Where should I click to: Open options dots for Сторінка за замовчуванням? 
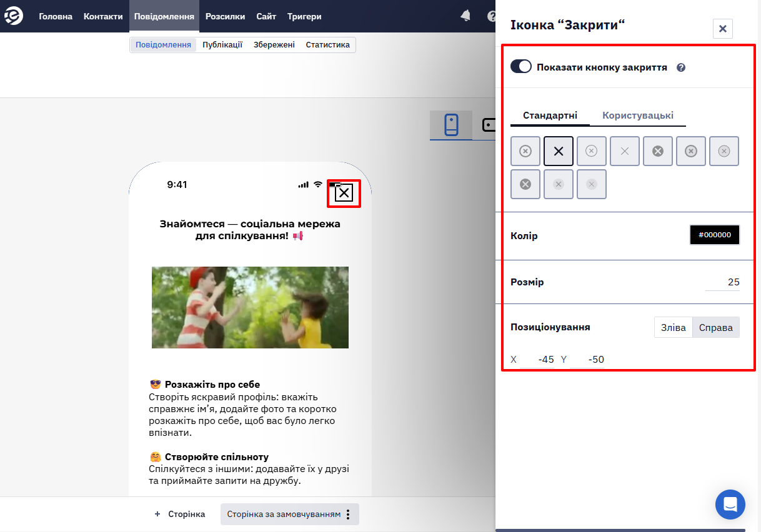pyautogui.click(x=349, y=515)
